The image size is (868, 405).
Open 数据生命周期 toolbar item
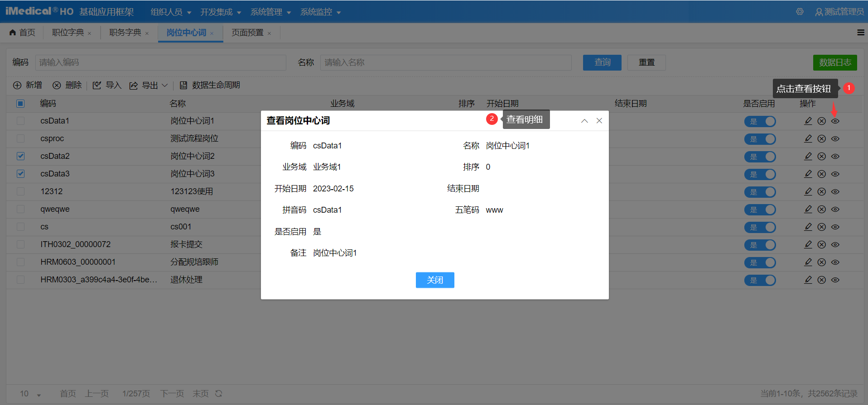click(210, 85)
